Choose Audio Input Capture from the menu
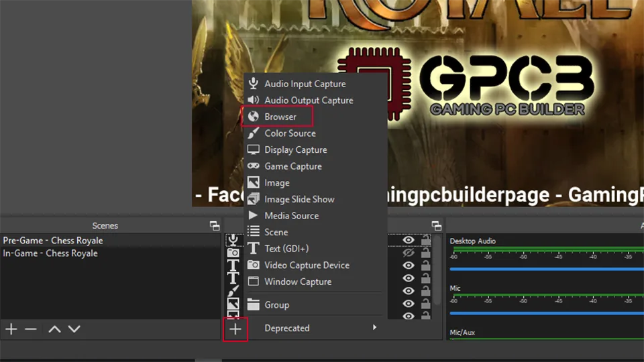Viewport: 644px width, 362px height. [315, 84]
